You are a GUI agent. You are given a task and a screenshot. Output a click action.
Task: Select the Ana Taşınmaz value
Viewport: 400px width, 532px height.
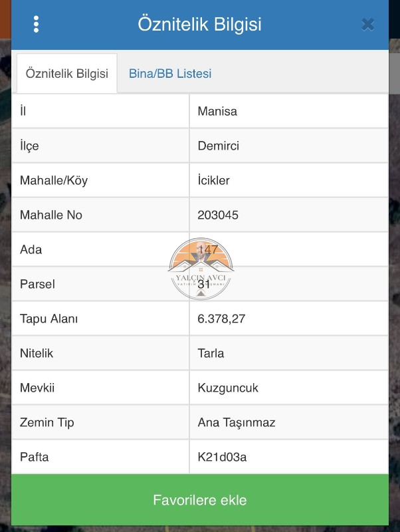pyautogui.click(x=236, y=422)
